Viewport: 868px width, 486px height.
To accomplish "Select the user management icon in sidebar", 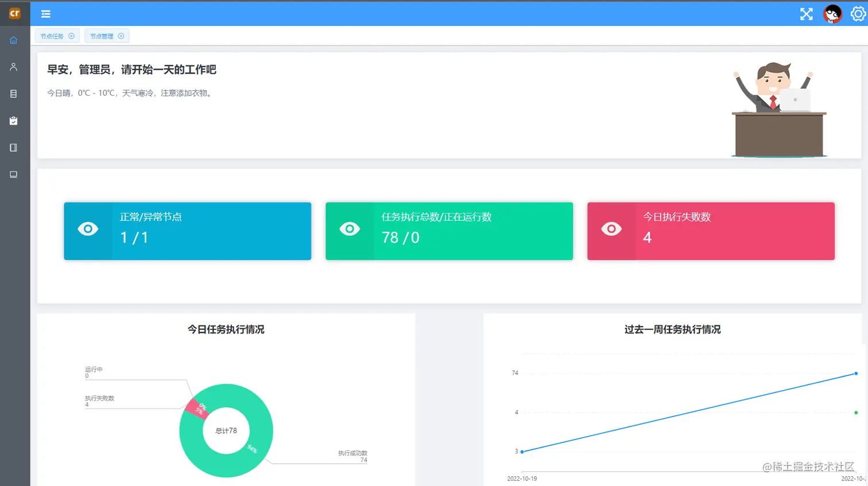I will [x=13, y=66].
